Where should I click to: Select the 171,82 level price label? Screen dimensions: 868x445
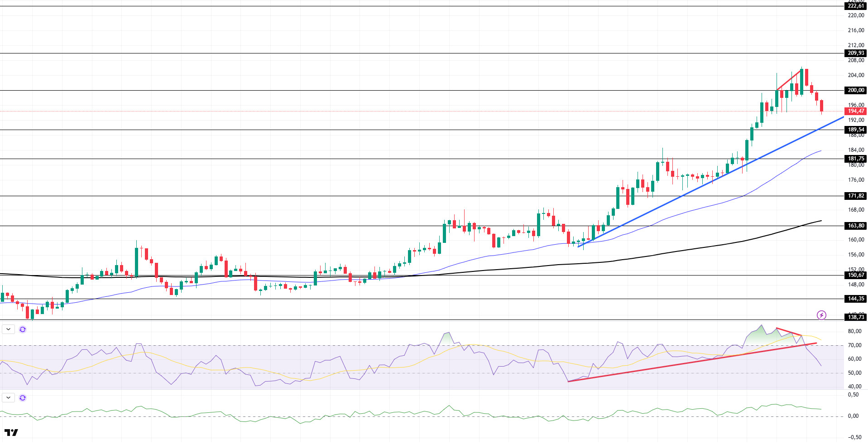click(856, 196)
